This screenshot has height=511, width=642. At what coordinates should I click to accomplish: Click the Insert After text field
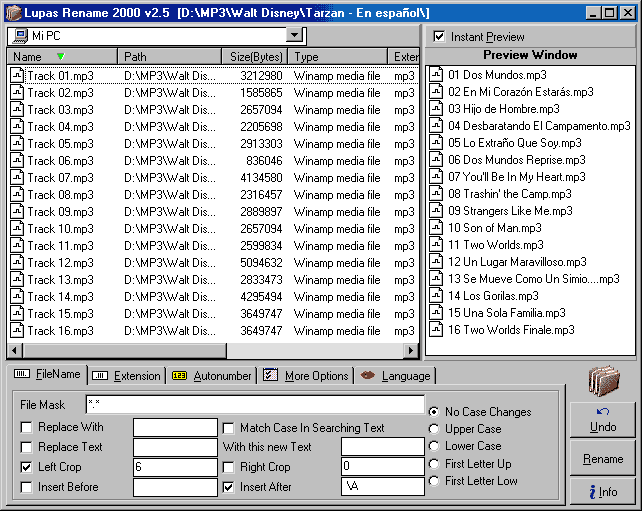[383, 486]
